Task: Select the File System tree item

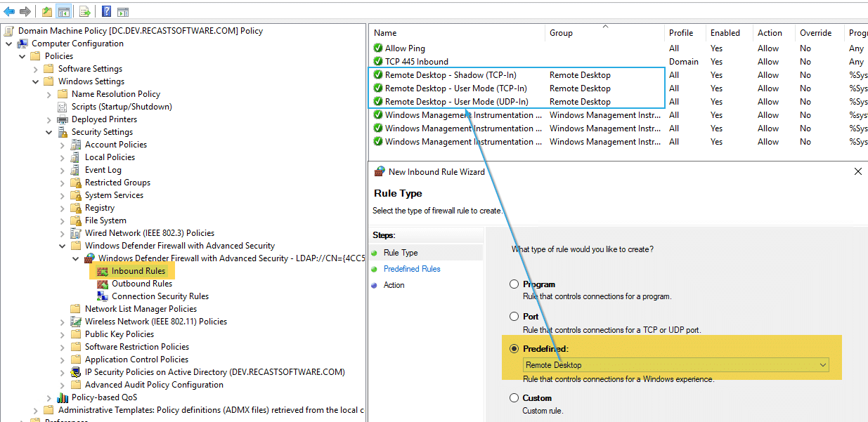Action: click(105, 220)
